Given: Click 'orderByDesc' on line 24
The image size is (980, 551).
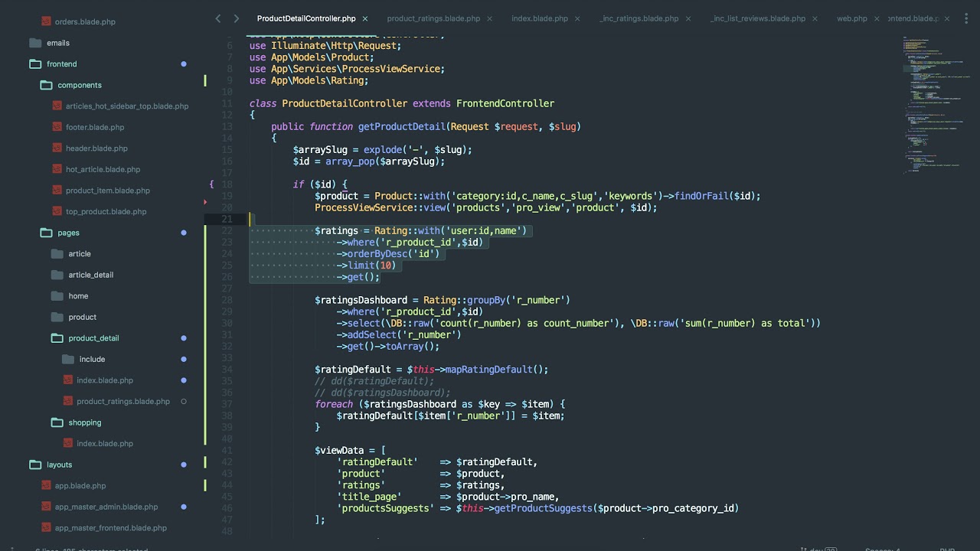Looking at the screenshot, I should point(377,254).
